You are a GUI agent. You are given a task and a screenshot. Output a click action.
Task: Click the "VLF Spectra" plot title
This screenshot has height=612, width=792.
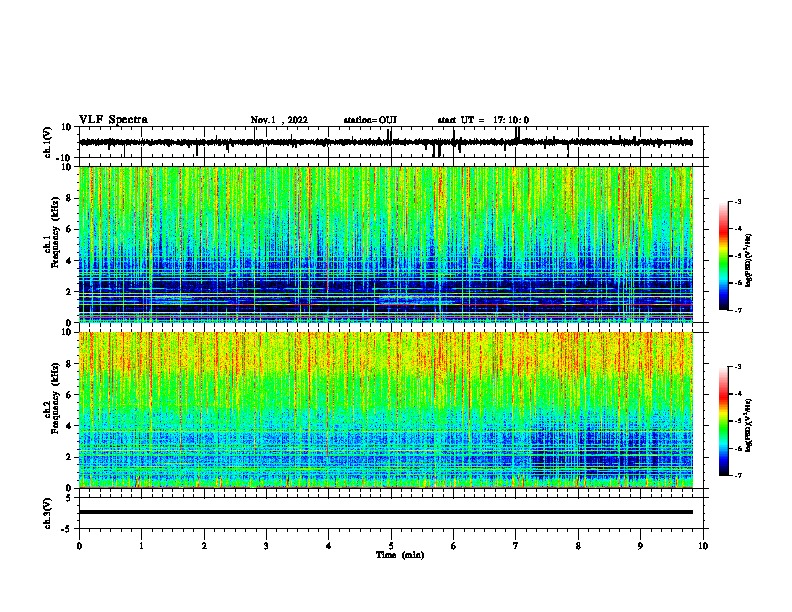(113, 120)
